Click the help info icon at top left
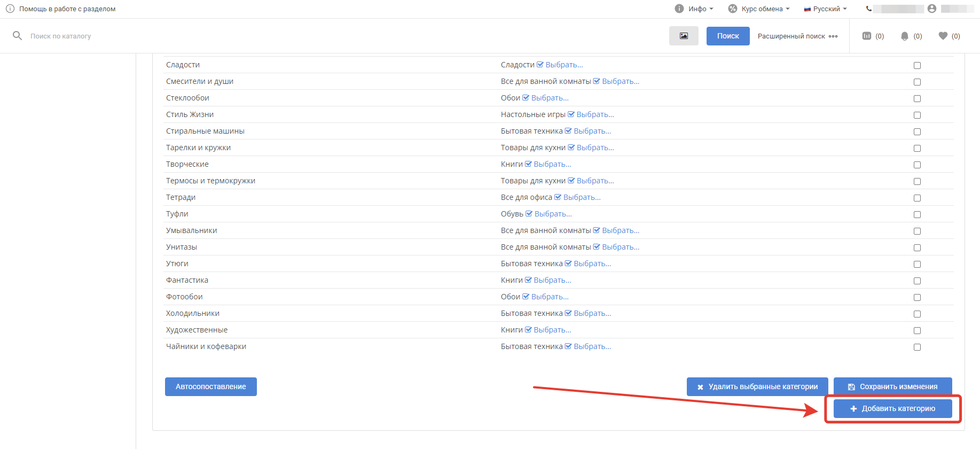980x449 pixels. (x=10, y=9)
